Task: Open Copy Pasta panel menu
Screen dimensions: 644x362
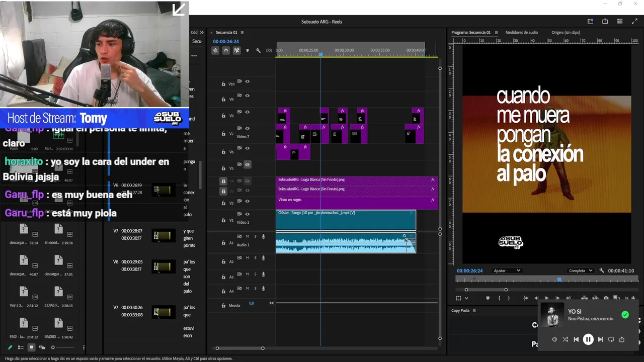Action: pos(474,311)
